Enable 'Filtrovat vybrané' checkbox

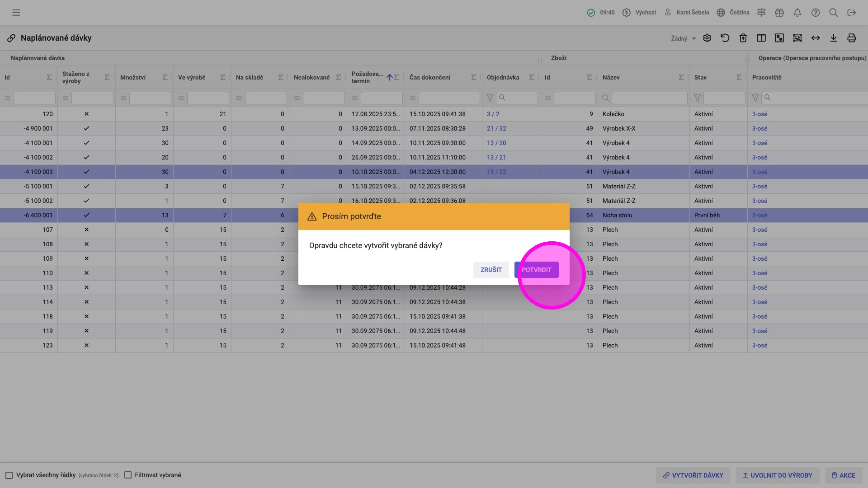[x=128, y=475]
